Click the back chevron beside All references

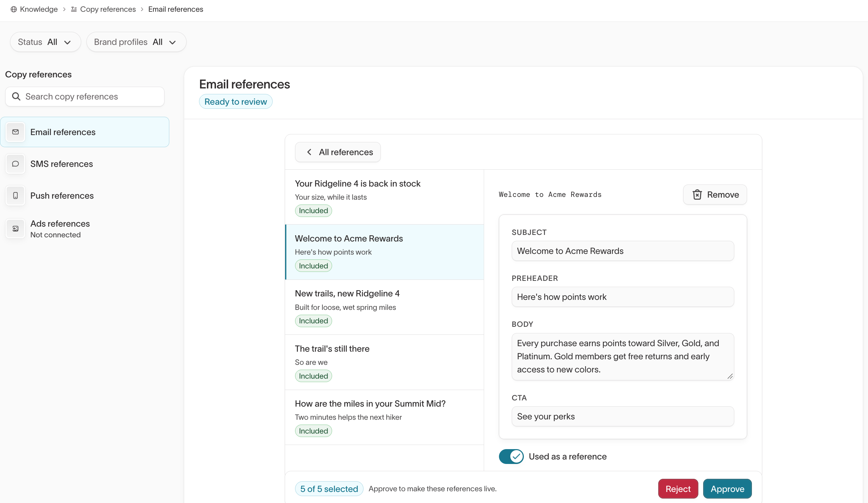point(309,152)
